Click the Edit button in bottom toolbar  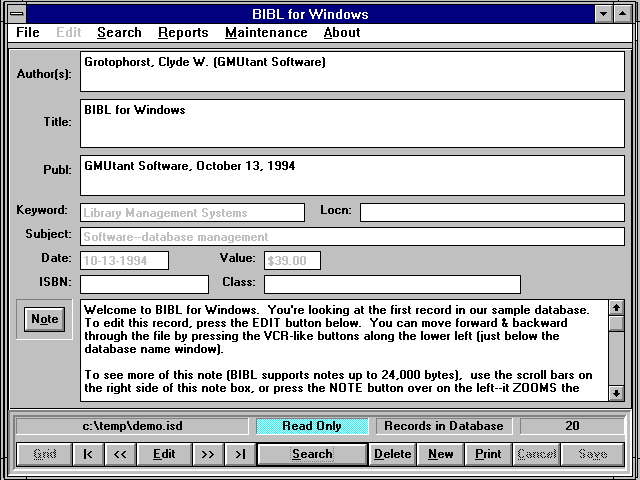[x=164, y=454]
